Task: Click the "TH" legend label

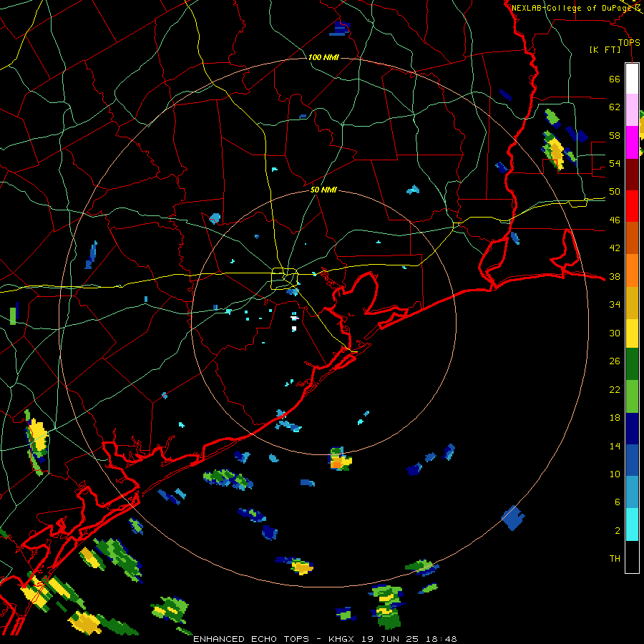Action: [x=615, y=559]
